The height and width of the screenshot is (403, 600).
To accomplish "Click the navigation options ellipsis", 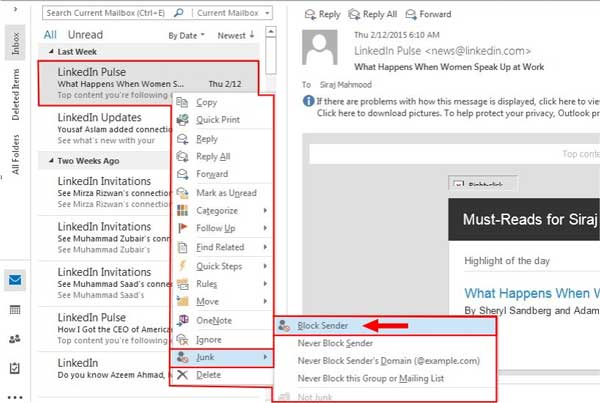I will pos(15,397).
